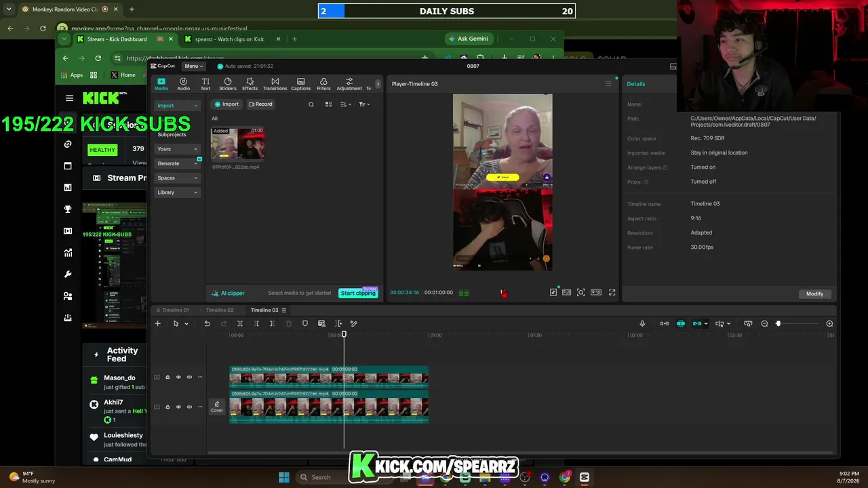
Task: Click the Start clipping button
Action: [x=358, y=293]
